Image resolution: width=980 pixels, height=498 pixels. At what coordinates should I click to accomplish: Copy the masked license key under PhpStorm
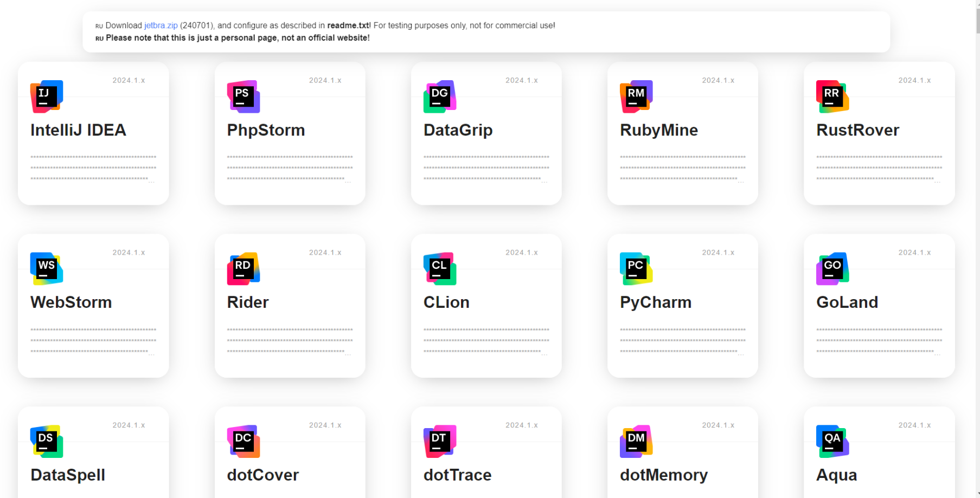pos(290,169)
